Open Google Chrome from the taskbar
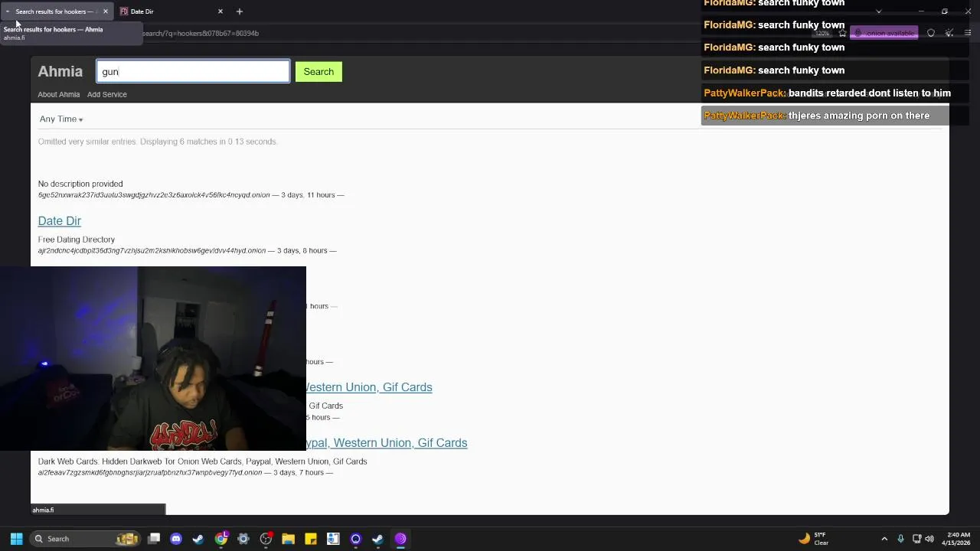The height and width of the screenshot is (551, 980). pyautogui.click(x=221, y=539)
